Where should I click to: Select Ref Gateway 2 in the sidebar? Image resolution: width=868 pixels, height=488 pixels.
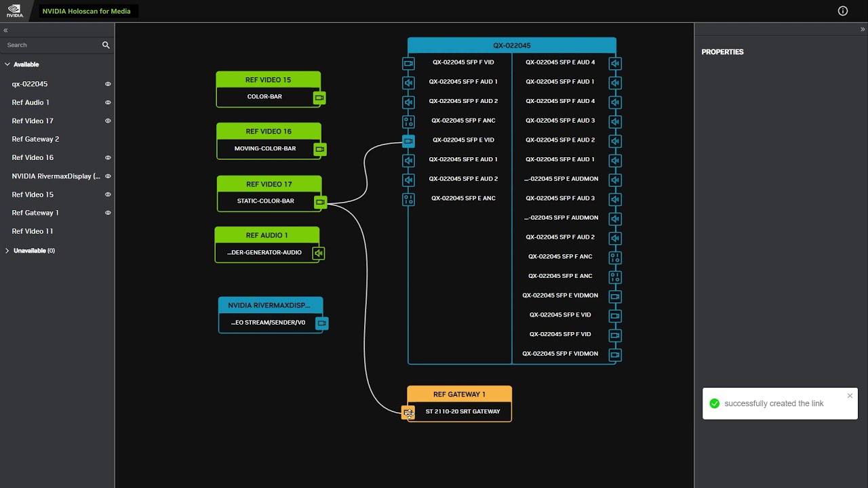[x=35, y=139]
